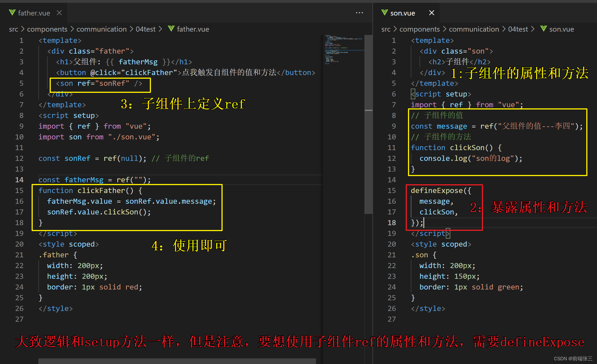597x364 pixels.
Task: Place cursor on ref="sonRef" in father.vue
Action: pos(103,83)
